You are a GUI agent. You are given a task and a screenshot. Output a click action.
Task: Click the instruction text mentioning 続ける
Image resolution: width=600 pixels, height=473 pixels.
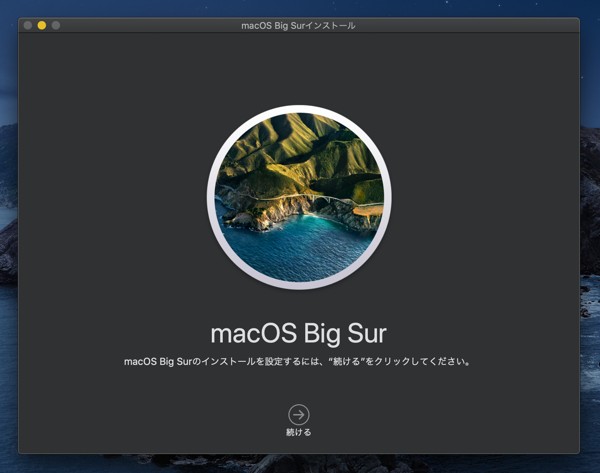[x=297, y=361]
